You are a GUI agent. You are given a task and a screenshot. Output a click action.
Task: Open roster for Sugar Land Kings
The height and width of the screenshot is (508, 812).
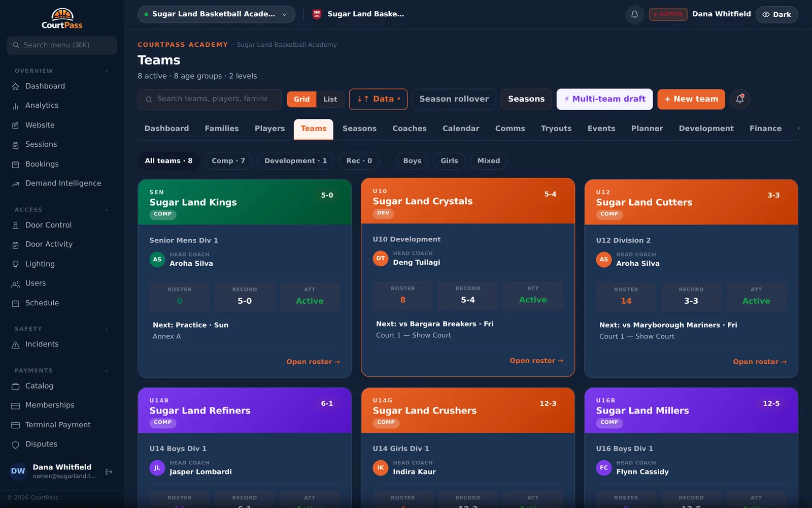[313, 362]
